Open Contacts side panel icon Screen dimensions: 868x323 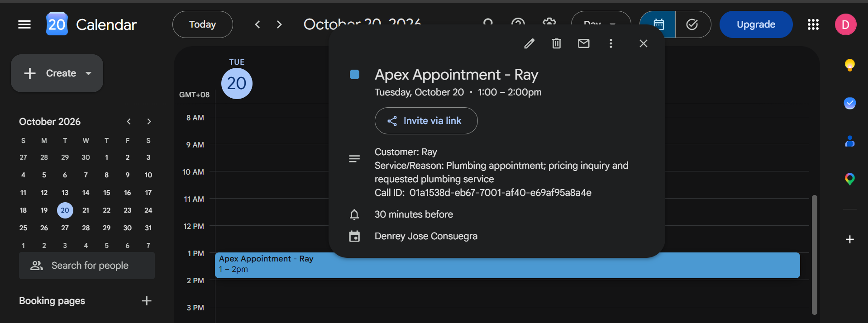click(850, 141)
